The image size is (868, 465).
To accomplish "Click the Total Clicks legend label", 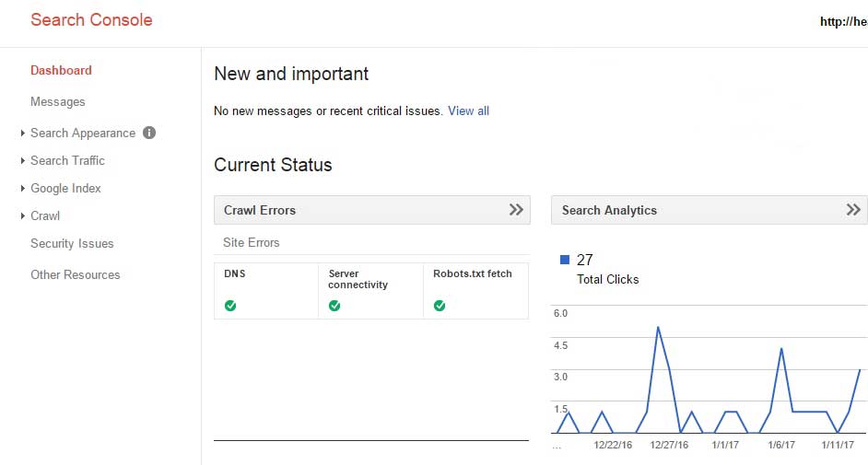I will [608, 279].
